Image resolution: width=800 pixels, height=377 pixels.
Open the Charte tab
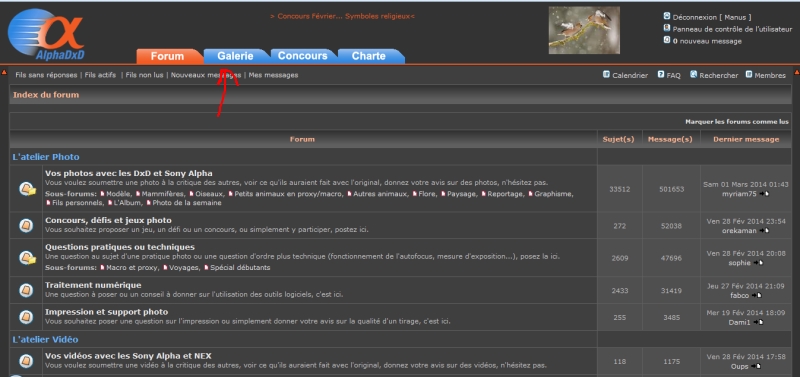click(369, 56)
